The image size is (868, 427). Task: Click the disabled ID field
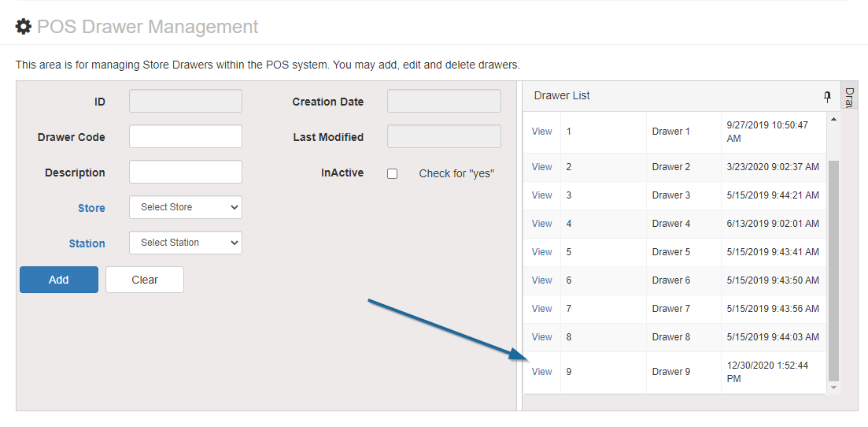pyautogui.click(x=186, y=101)
